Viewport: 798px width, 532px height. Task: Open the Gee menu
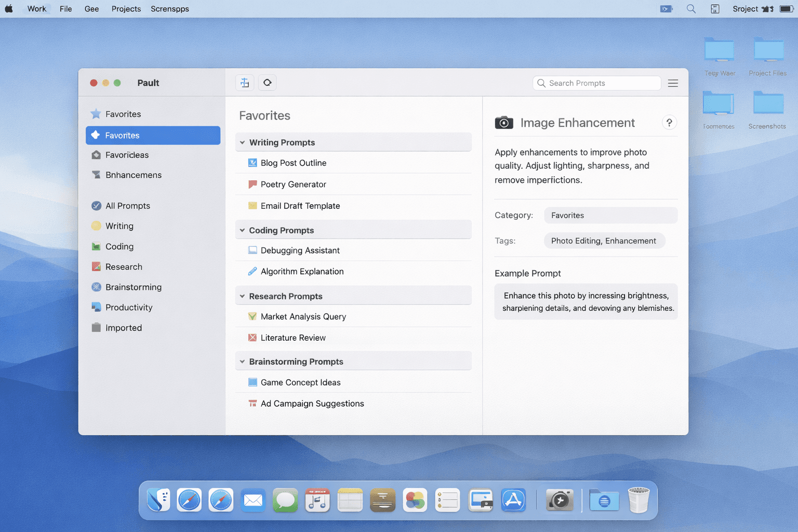(91, 9)
